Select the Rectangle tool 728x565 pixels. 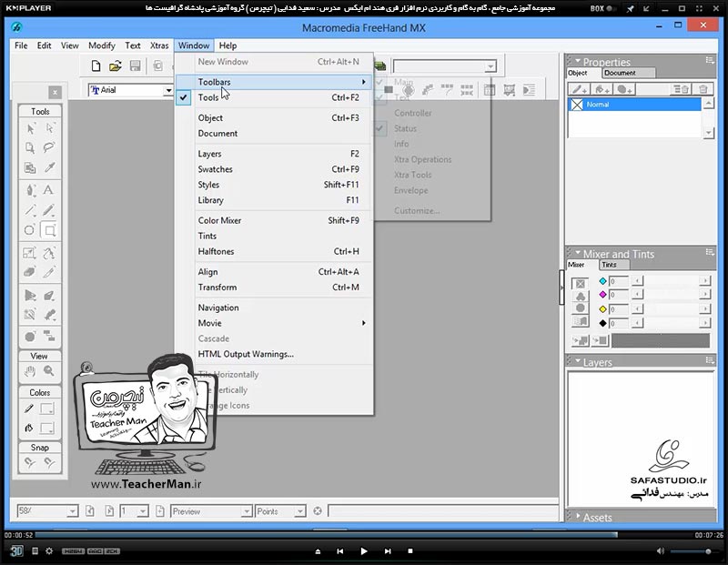(49, 230)
